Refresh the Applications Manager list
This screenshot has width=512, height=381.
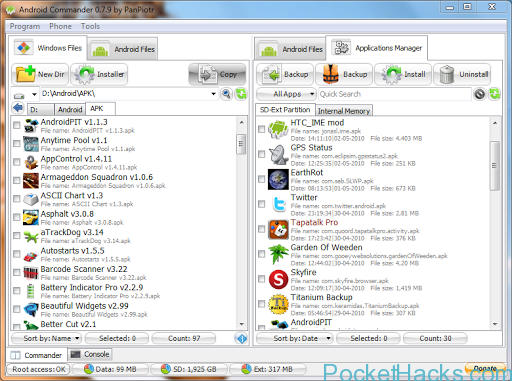[495, 94]
